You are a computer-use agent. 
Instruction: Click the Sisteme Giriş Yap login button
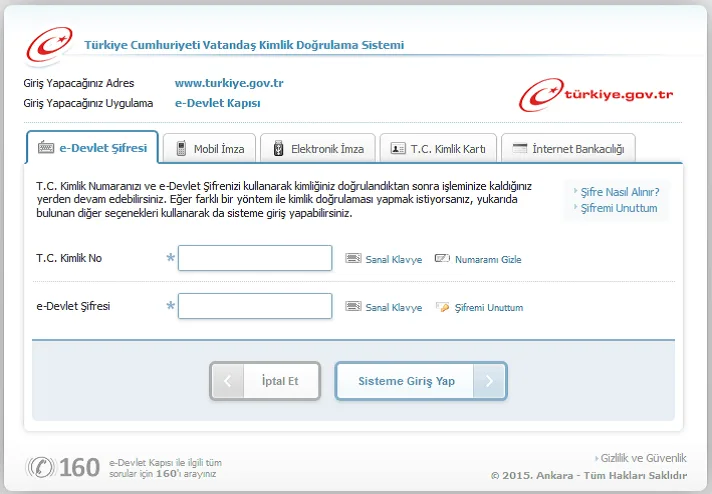421,381
